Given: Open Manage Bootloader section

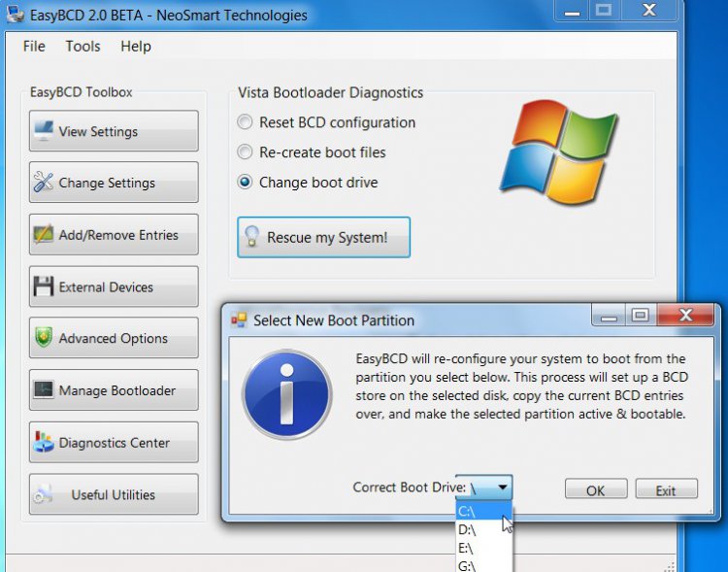Looking at the screenshot, I should (114, 389).
